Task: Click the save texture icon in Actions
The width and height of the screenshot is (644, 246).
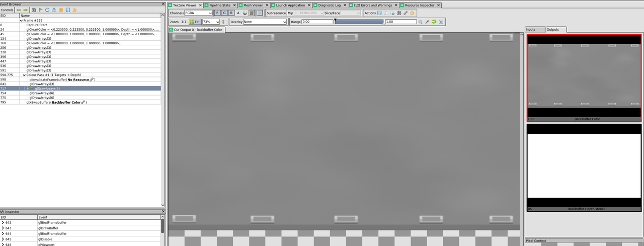Action: pos(379,13)
